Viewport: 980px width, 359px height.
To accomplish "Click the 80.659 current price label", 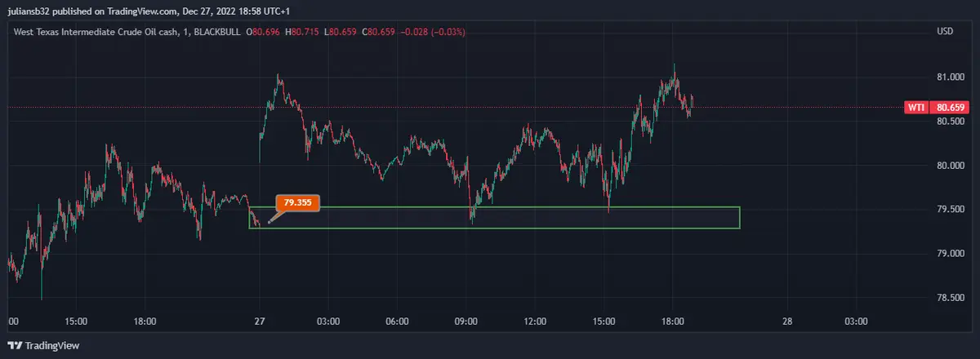I will coord(951,108).
